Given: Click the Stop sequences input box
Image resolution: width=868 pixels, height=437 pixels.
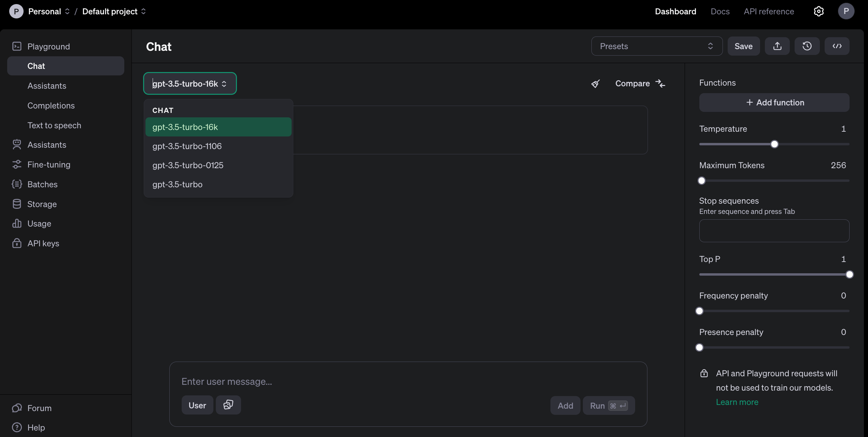Looking at the screenshot, I should (774, 231).
